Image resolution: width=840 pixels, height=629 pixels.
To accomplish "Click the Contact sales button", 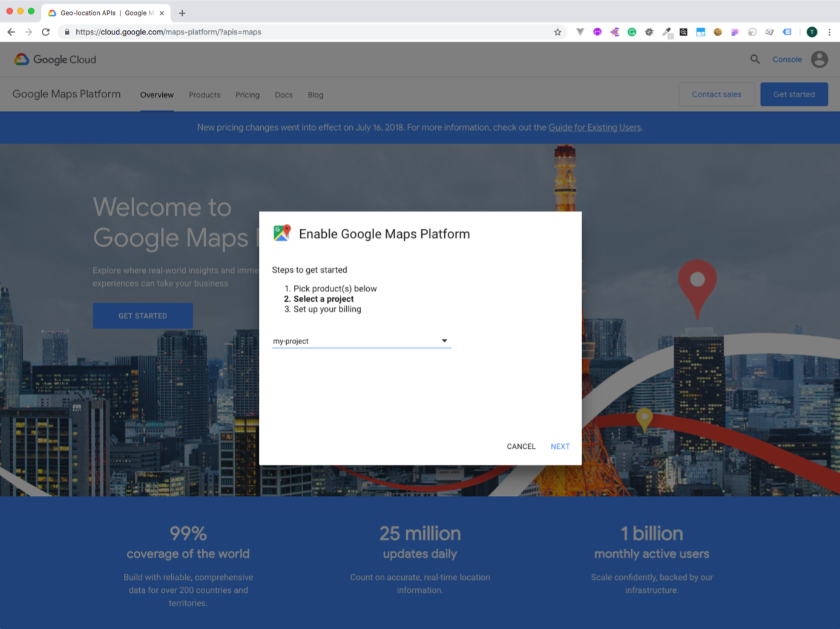I will point(717,94).
